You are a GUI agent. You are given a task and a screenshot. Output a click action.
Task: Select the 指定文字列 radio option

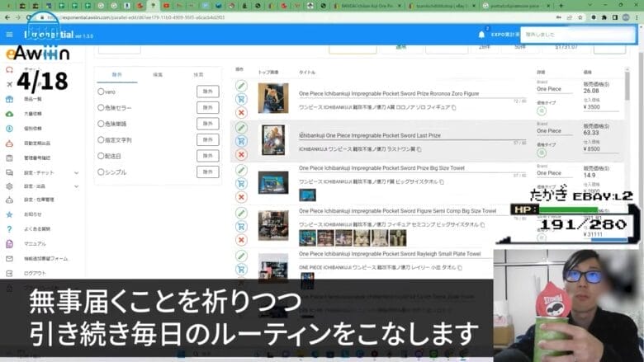tap(101, 140)
